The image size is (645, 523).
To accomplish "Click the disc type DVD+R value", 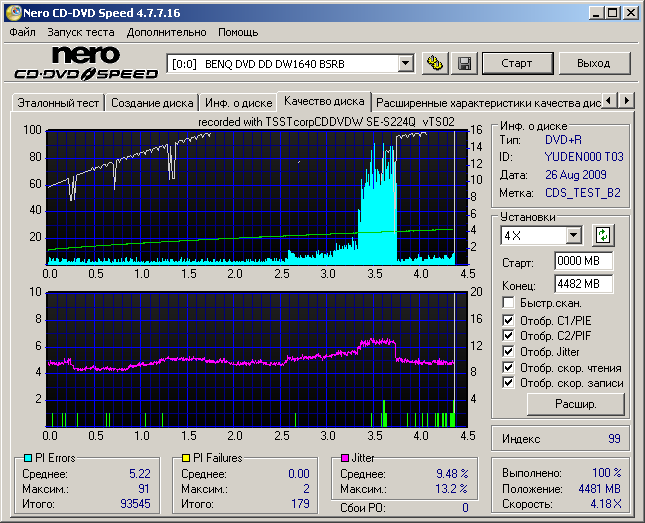I will [563, 140].
